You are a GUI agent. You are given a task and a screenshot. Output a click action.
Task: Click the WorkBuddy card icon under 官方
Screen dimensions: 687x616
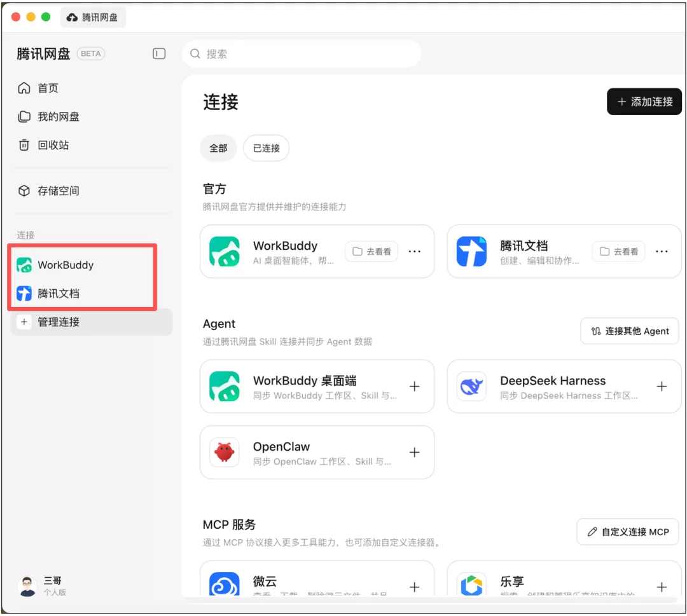pos(225,251)
